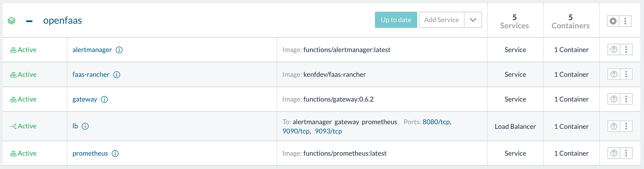Click upgrade icon for prometheus service

614,153
